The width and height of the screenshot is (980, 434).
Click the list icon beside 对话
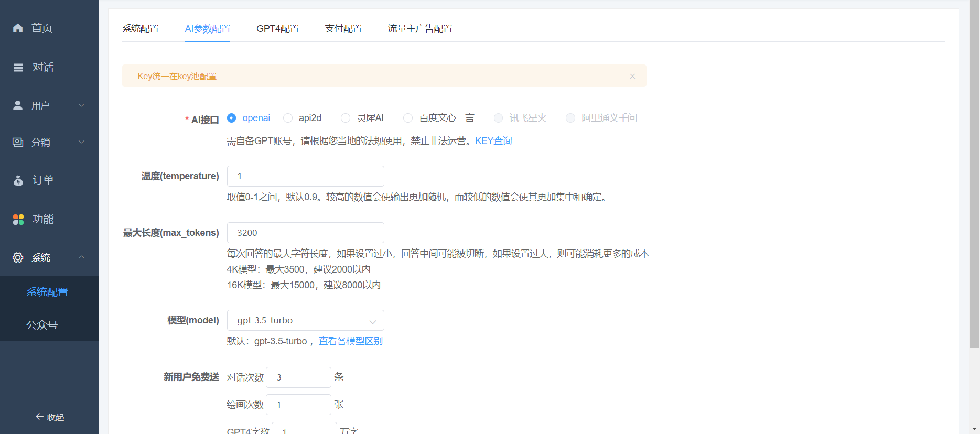pyautogui.click(x=18, y=67)
